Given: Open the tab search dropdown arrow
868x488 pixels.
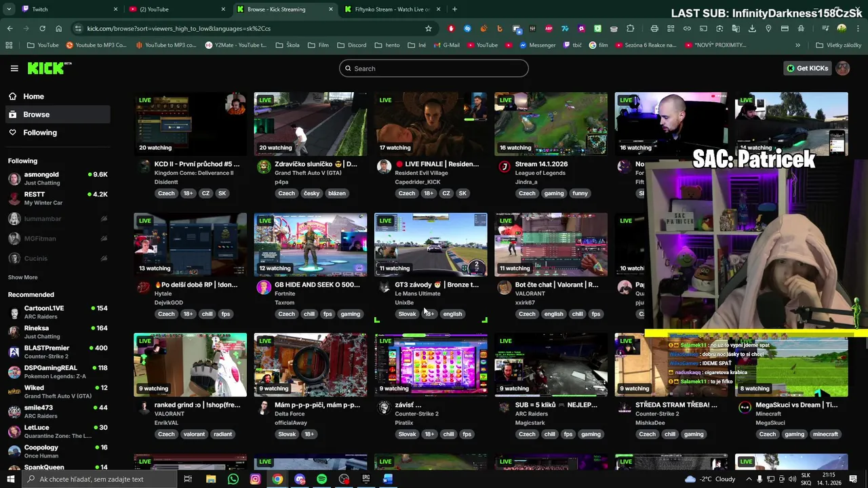Looking at the screenshot, I should (9, 9).
